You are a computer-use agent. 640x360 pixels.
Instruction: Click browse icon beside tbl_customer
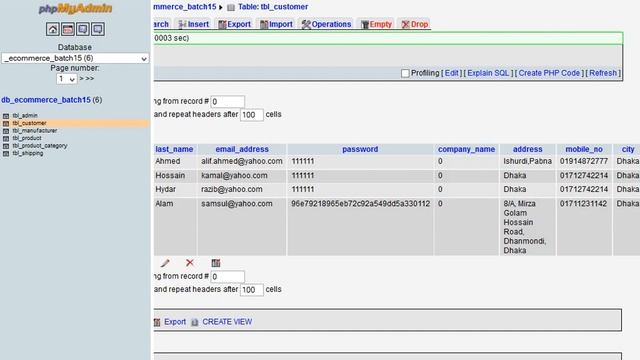6,123
